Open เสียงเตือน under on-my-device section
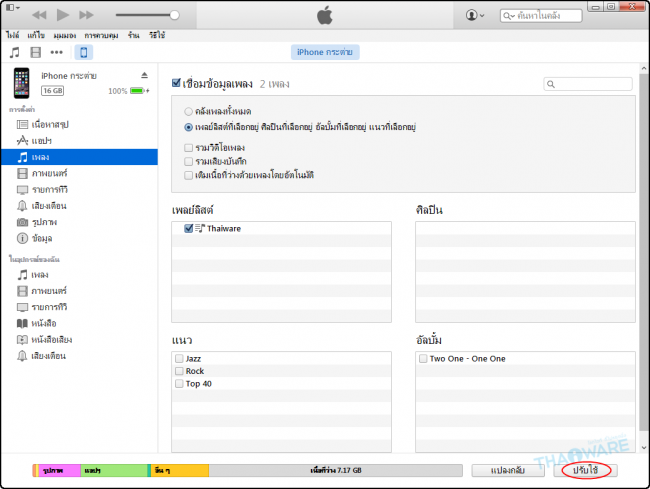Viewport: 650px width, 489px height. 79,356
